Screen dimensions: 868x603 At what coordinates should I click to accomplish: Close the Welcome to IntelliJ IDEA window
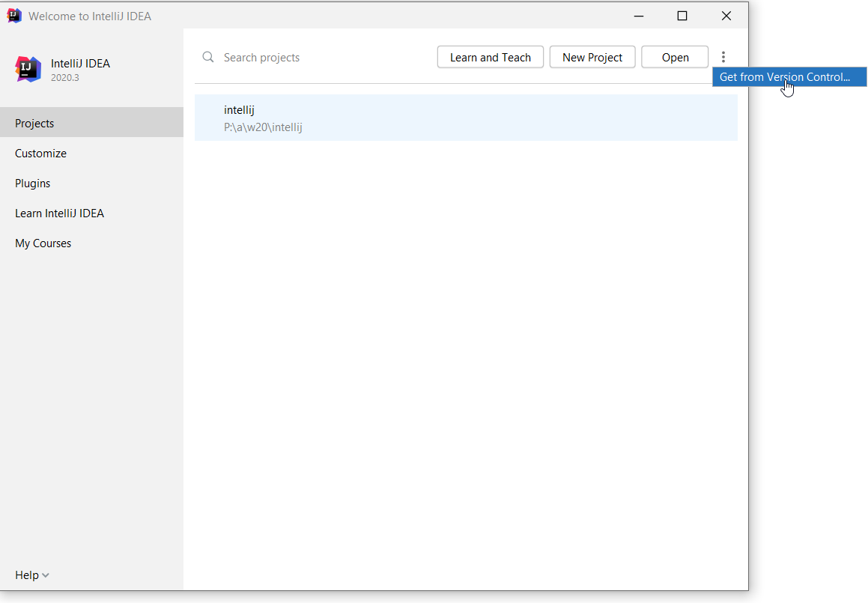pos(726,16)
